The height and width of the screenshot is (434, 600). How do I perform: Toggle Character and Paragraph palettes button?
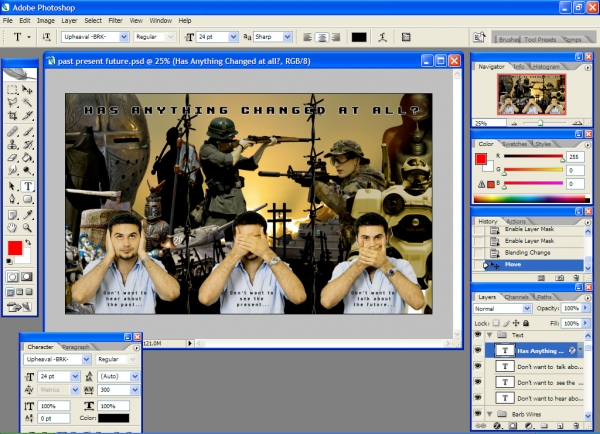pos(406,37)
